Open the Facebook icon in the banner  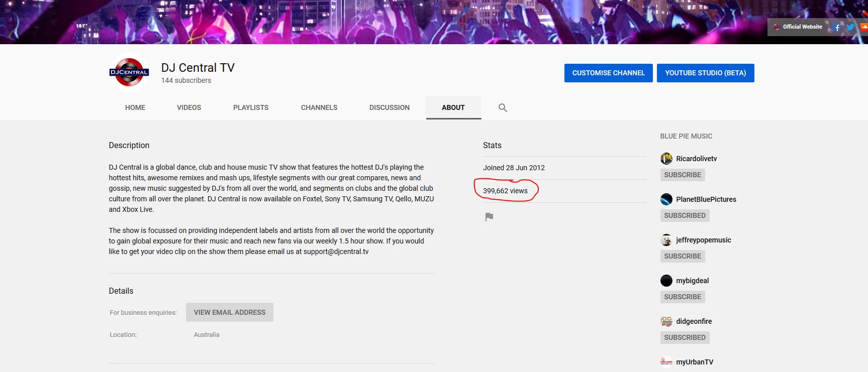pyautogui.click(x=837, y=27)
